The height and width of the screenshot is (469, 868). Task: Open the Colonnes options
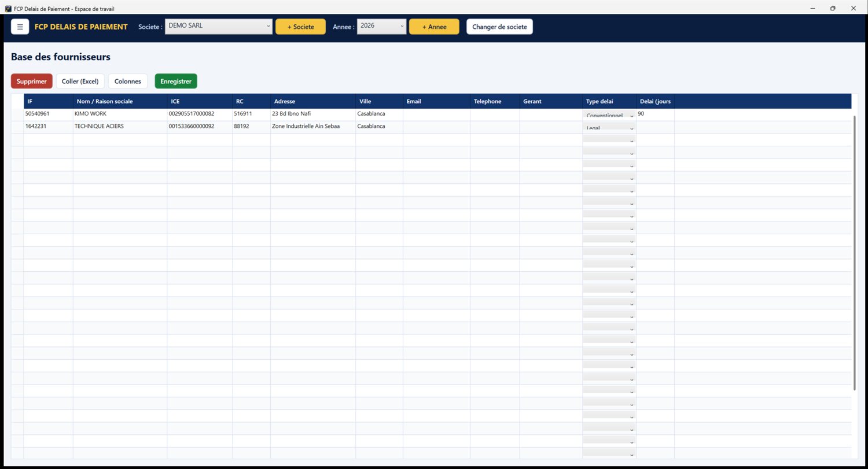[128, 82]
